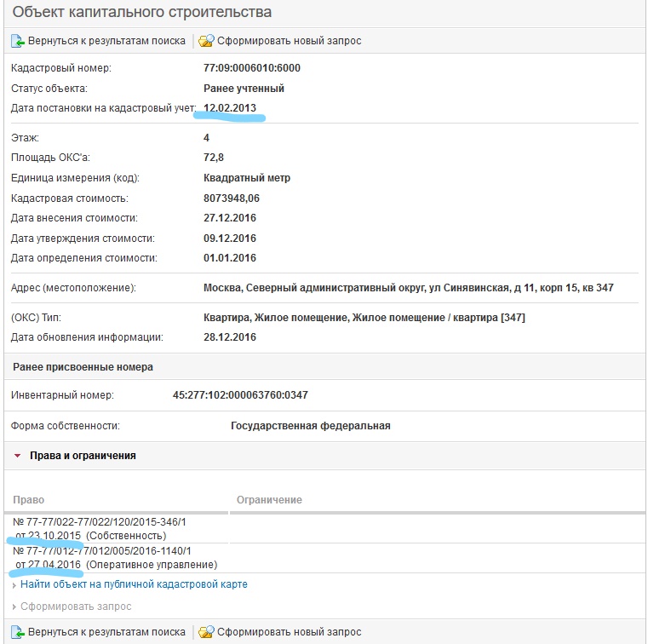Open "Вернуться к результатам поиска" link in header

[106, 41]
